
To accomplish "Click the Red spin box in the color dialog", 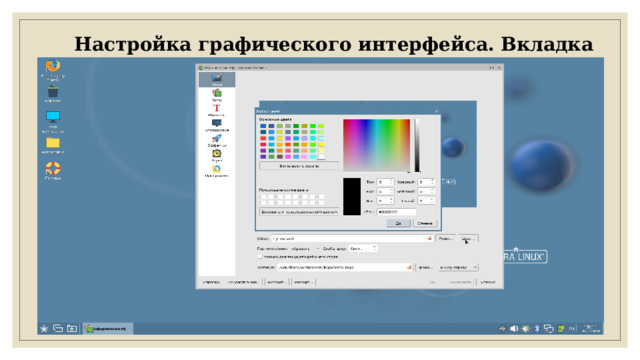I will (x=427, y=182).
